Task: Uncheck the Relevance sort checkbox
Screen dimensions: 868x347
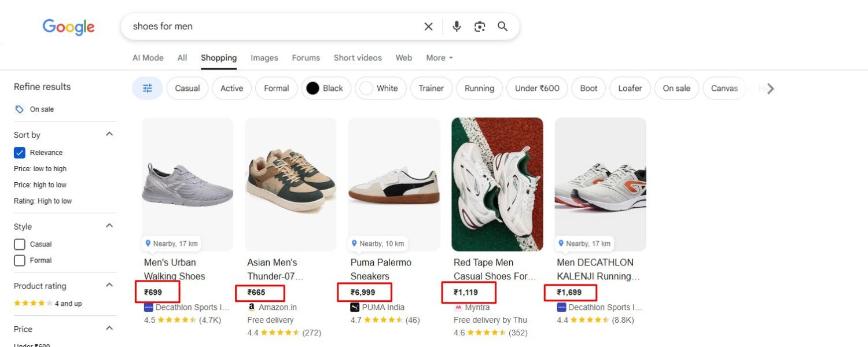Action: pyautogui.click(x=19, y=152)
